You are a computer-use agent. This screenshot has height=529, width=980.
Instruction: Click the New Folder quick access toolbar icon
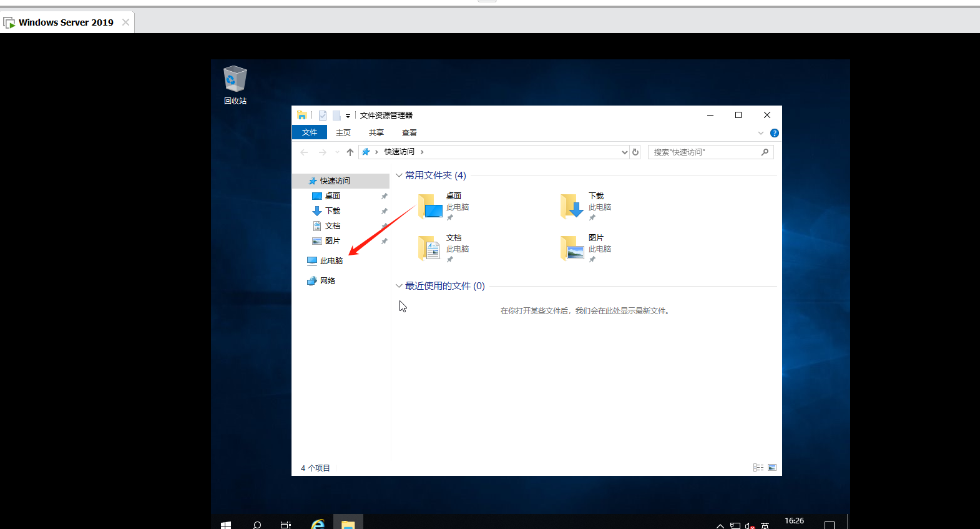tap(336, 116)
